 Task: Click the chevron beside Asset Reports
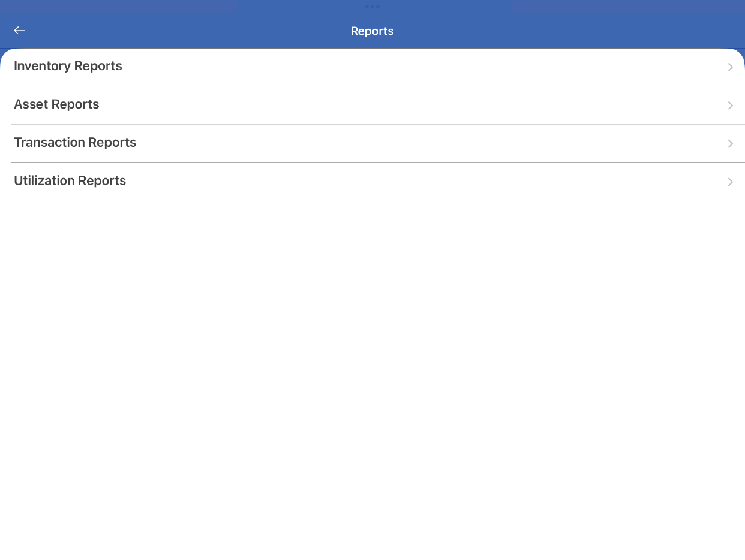click(x=730, y=106)
